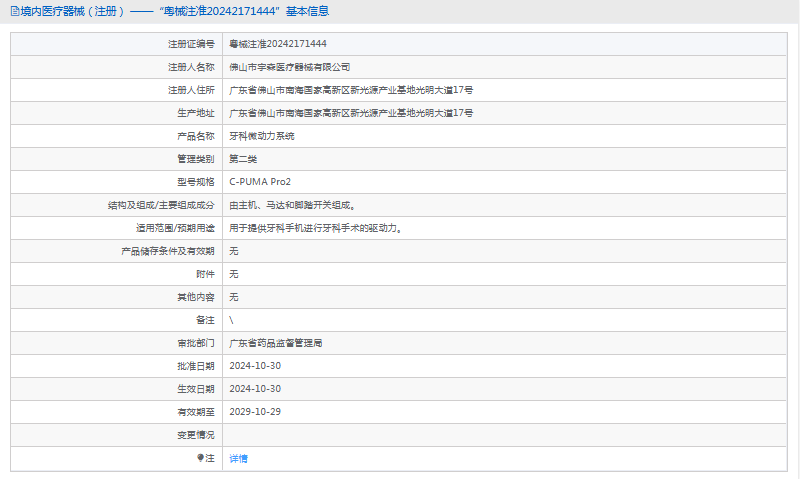The width and height of the screenshot is (800, 479).
Task: Click the 注册人名称 label cell
Action: 117,67
